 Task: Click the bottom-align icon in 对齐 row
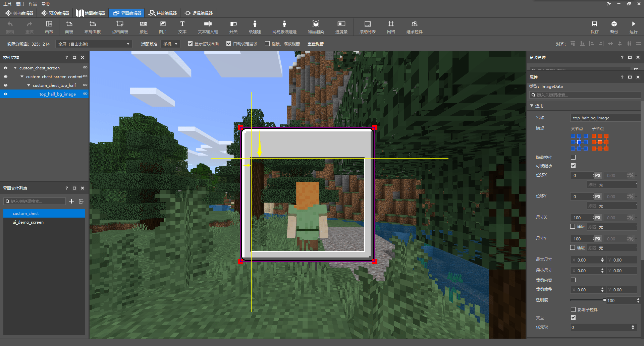coord(582,44)
